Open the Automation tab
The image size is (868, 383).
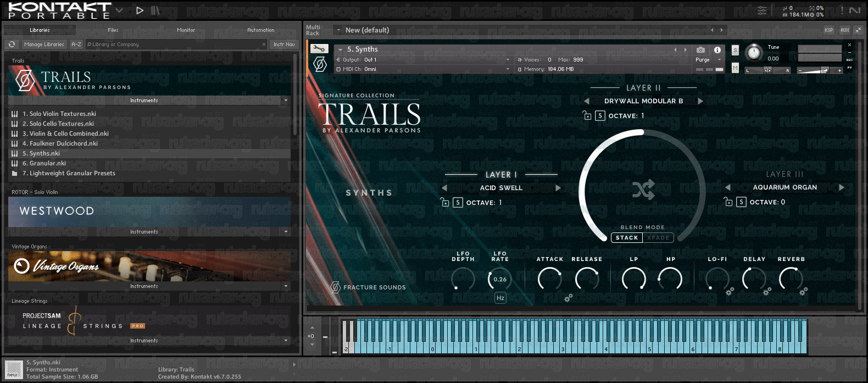pos(260,30)
